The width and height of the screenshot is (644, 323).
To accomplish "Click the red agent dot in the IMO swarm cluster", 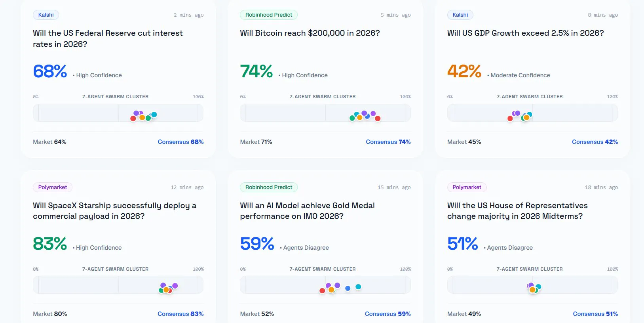I will [x=322, y=291].
